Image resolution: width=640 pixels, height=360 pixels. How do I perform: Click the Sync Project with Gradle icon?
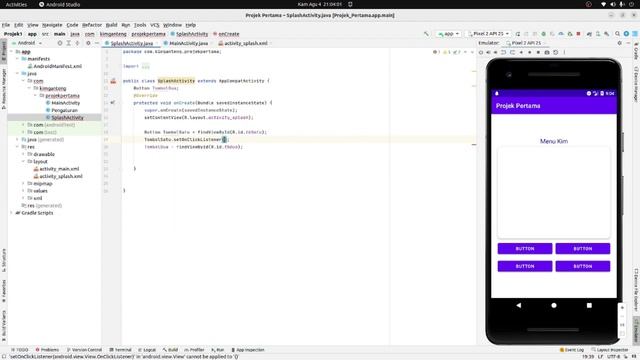point(589,34)
